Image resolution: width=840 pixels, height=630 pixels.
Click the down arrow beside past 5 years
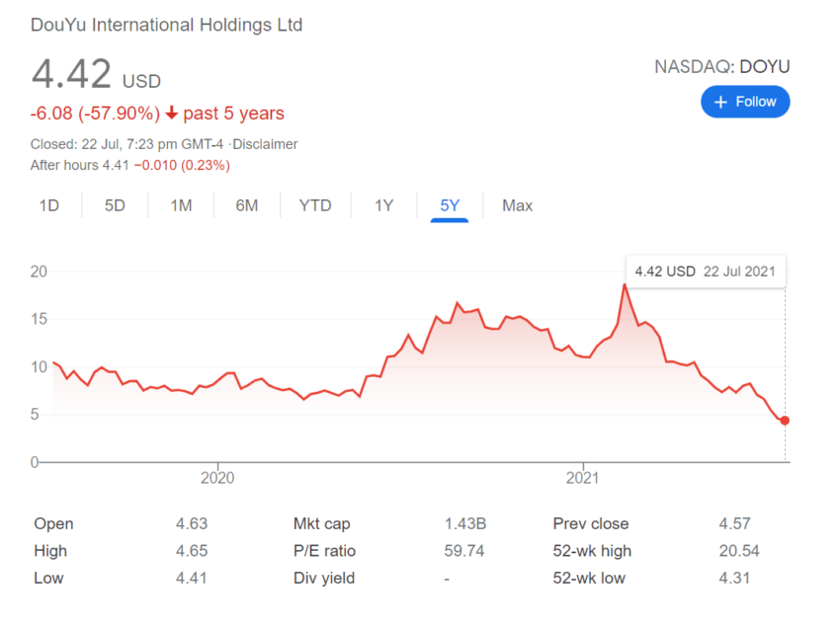pos(171,113)
